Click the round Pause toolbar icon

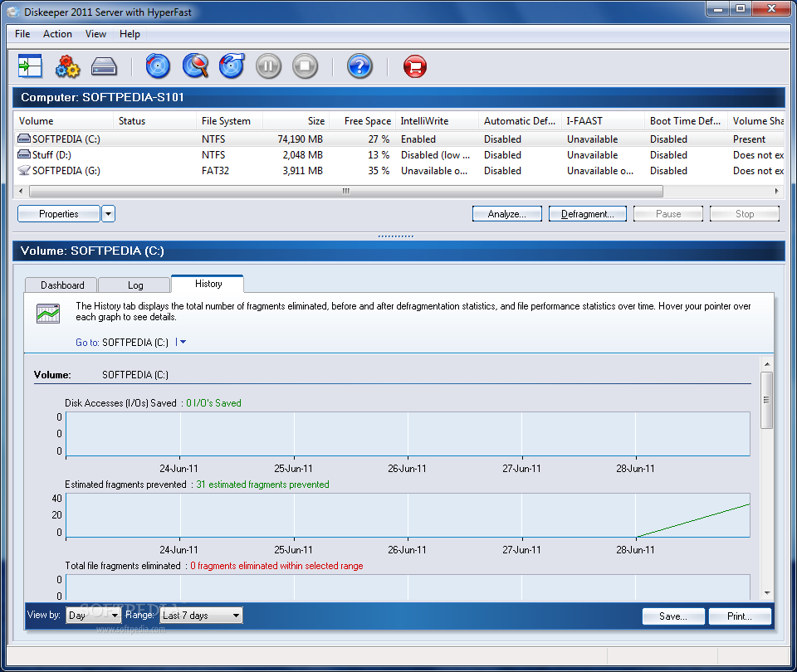coord(268,66)
